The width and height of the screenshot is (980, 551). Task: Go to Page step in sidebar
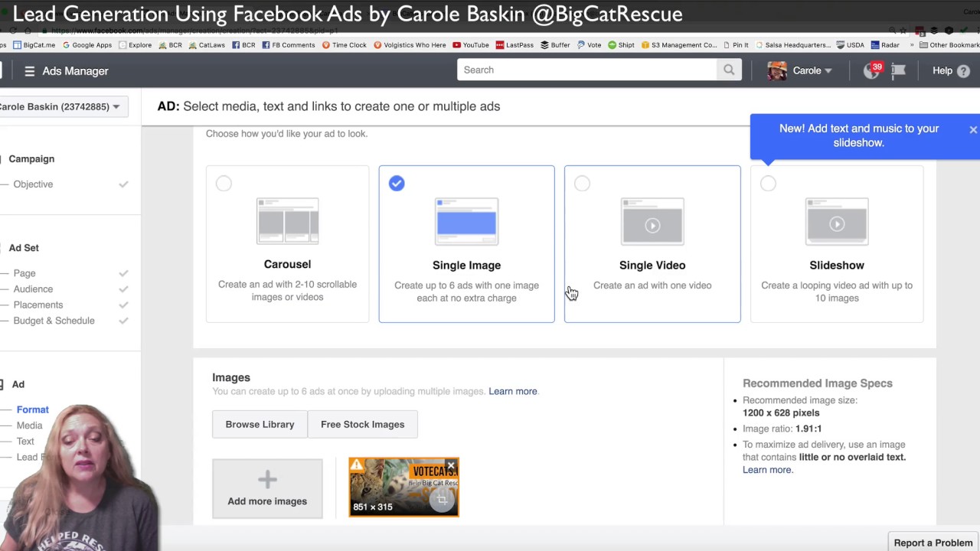pyautogui.click(x=24, y=273)
